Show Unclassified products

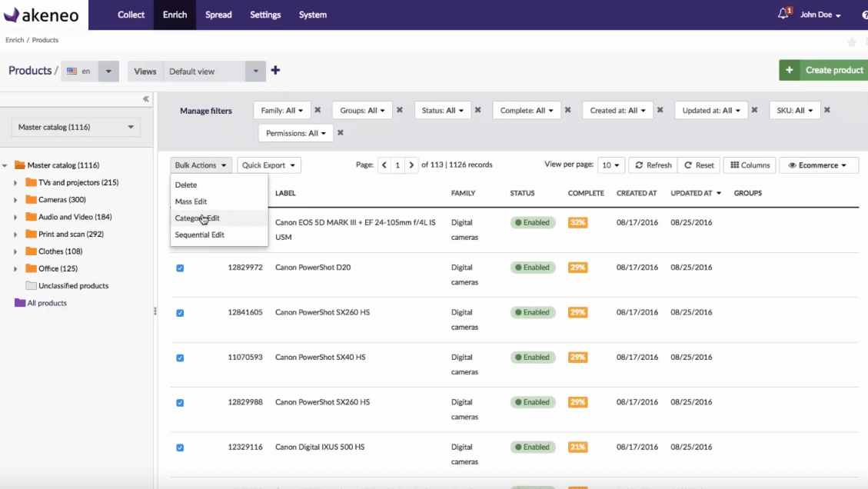pos(68,286)
